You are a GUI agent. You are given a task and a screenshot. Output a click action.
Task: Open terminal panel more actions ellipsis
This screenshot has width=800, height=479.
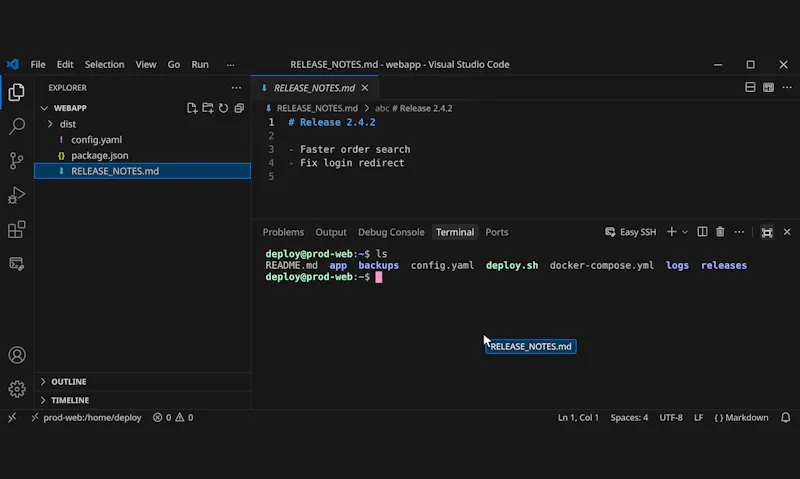[739, 232]
